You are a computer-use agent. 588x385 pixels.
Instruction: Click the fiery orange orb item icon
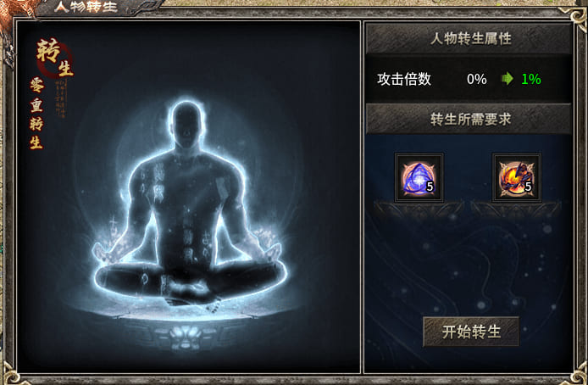click(517, 178)
